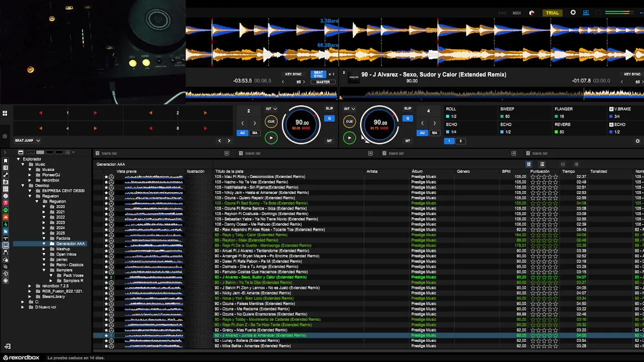Open the Histories clock icon in sidebar
The image size is (644, 362).
pyautogui.click(x=6, y=274)
